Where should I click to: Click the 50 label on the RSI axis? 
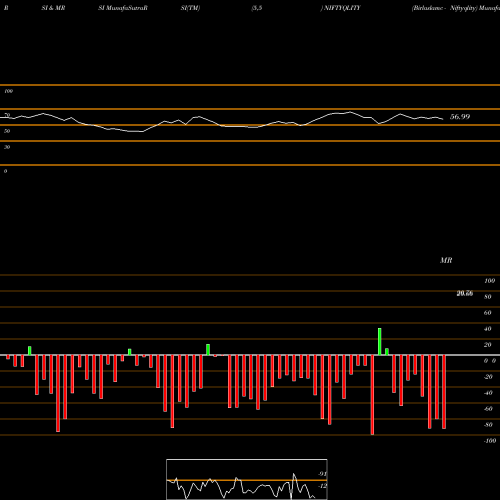pos(7,131)
